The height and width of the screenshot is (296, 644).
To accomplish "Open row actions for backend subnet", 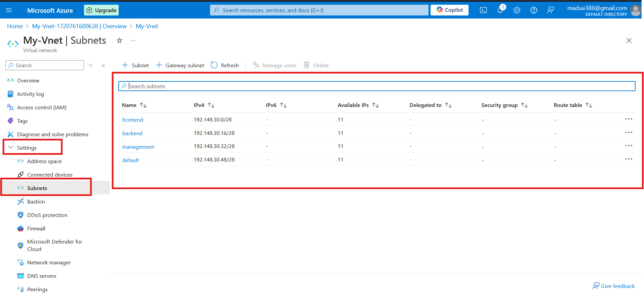I will [x=629, y=133].
